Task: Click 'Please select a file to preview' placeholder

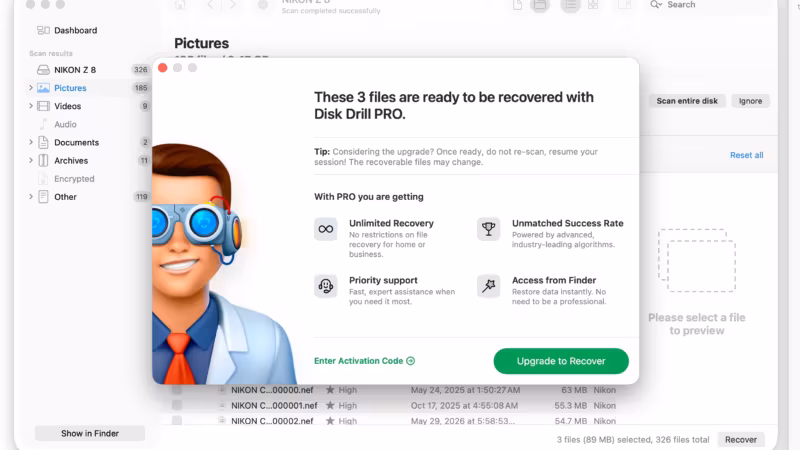Action: [696, 324]
